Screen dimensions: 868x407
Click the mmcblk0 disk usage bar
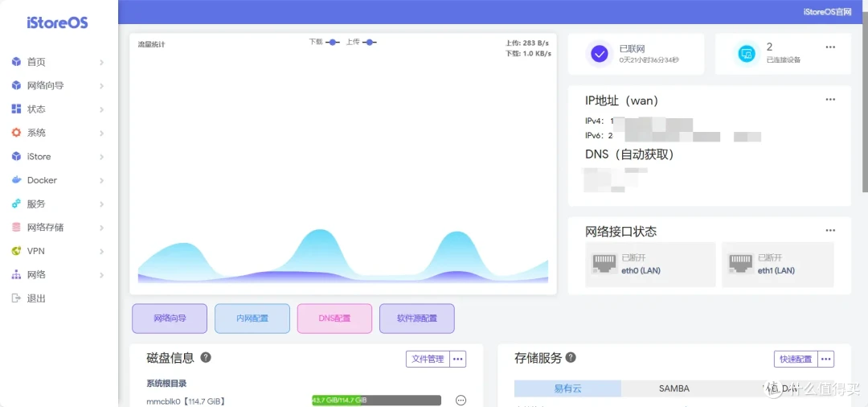coord(376,401)
